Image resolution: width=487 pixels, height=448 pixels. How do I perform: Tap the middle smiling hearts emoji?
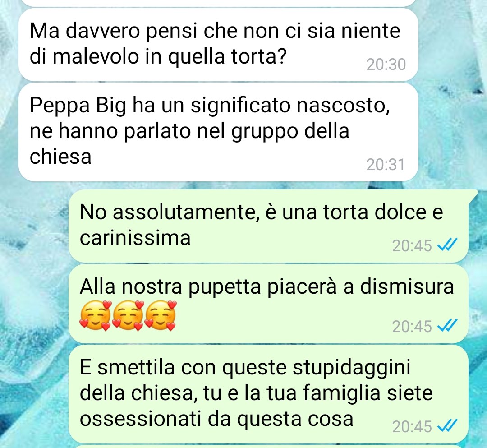128,315
